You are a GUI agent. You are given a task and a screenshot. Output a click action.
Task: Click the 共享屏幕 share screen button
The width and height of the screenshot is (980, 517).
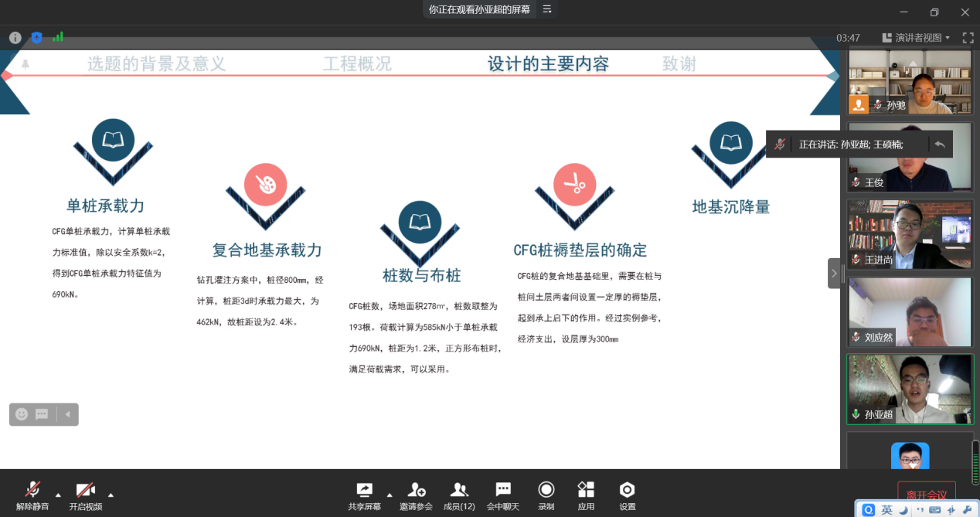[364, 495]
